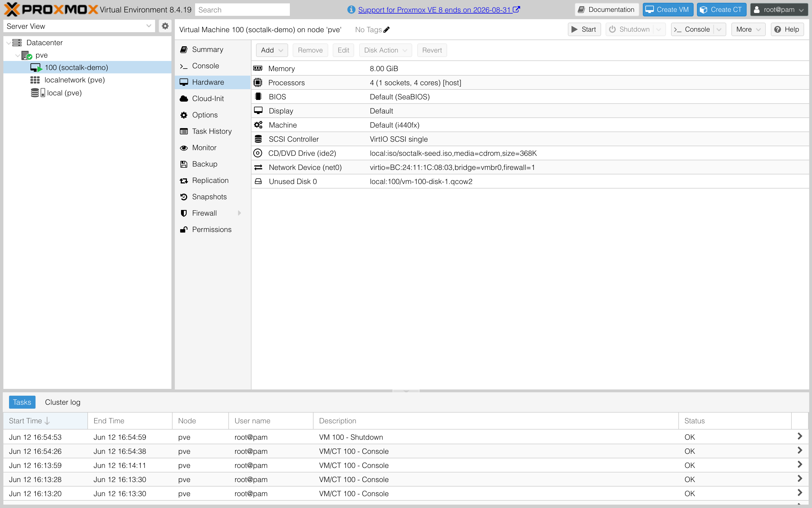Select the Network Device (net0) row
The image size is (812, 508).
(530, 167)
